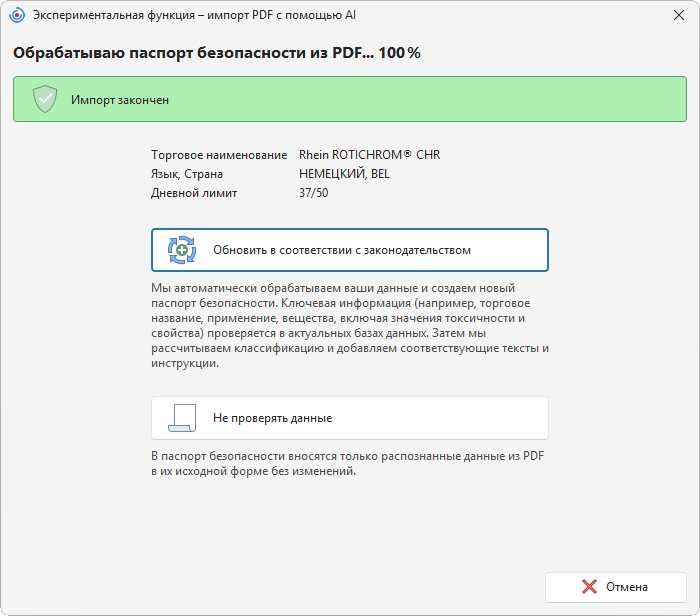Click the НЕМЕЦКИЙ, BEL language value
700x616 pixels.
344,174
